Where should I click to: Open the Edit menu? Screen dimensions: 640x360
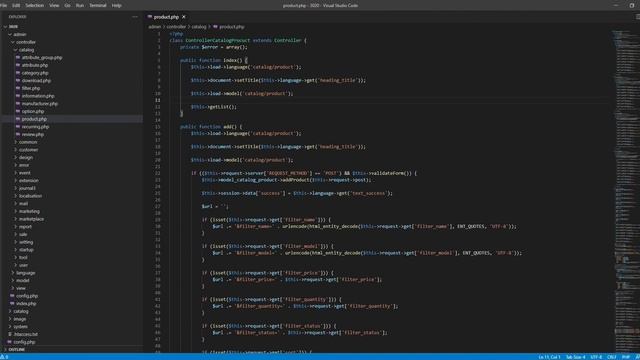[x=16, y=6]
